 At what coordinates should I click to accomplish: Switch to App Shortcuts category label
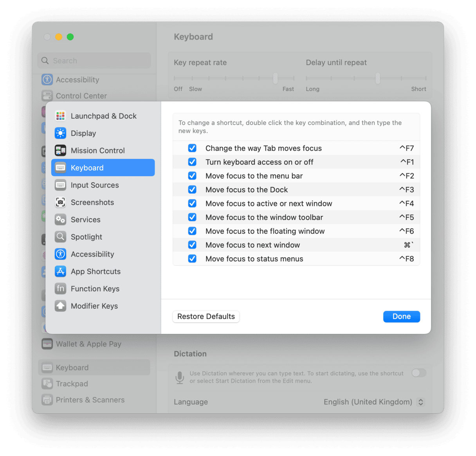(x=96, y=271)
